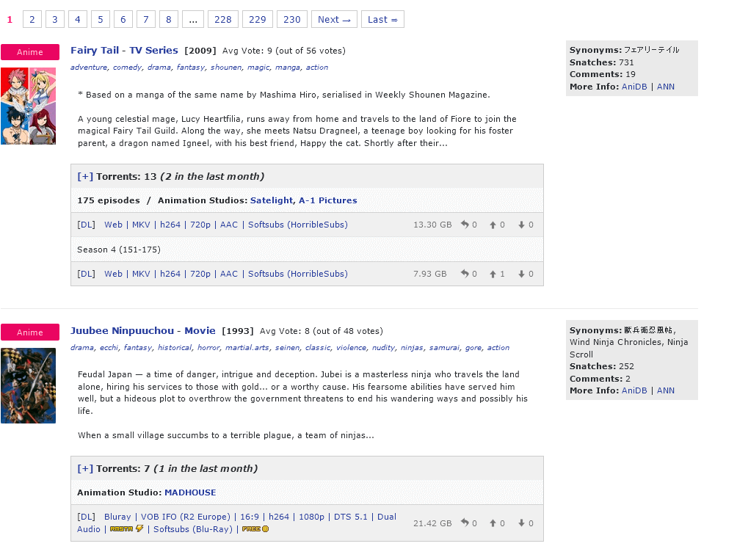Click the leechers arrow icon on 13.30 GB row
Viewport: 737px width, 560px height.
tap(521, 225)
